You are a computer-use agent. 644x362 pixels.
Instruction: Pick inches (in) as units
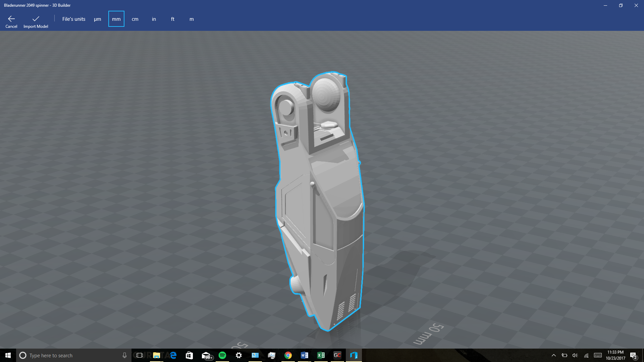[154, 19]
